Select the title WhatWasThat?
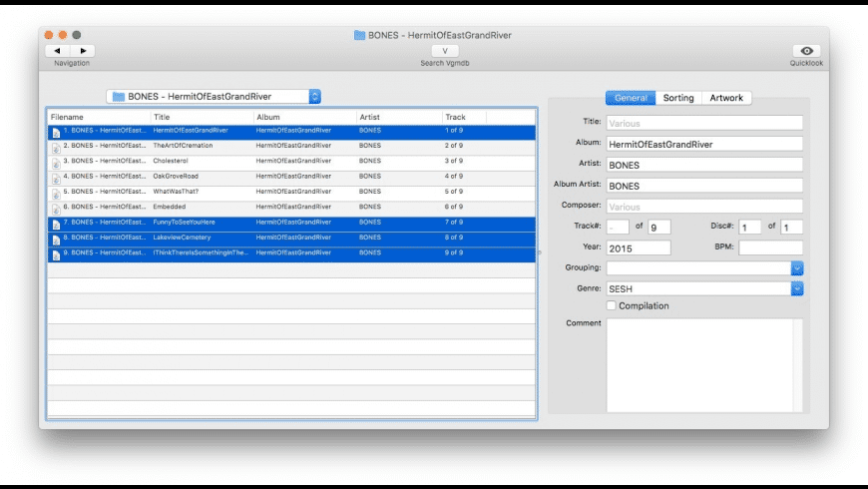This screenshot has width=868, height=489. pos(176,192)
